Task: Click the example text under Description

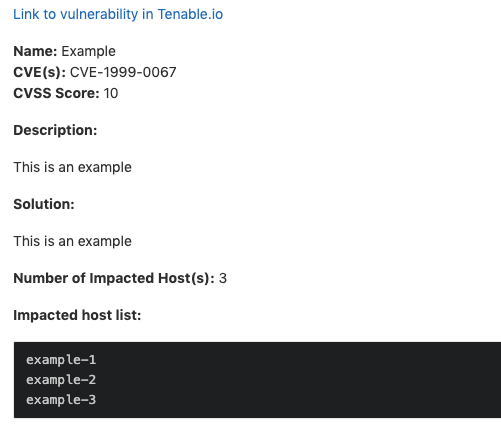Action: point(72,167)
